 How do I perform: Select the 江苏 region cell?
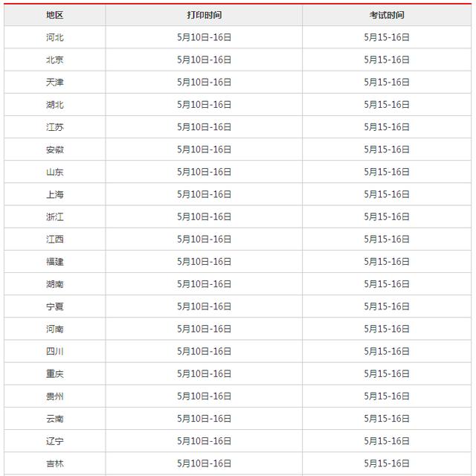54,127
